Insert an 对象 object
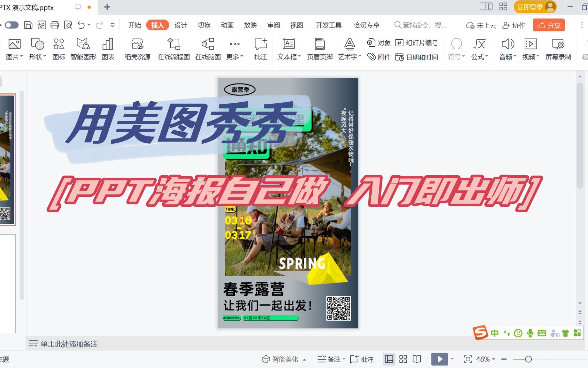The height and width of the screenshot is (368, 588). pos(379,43)
